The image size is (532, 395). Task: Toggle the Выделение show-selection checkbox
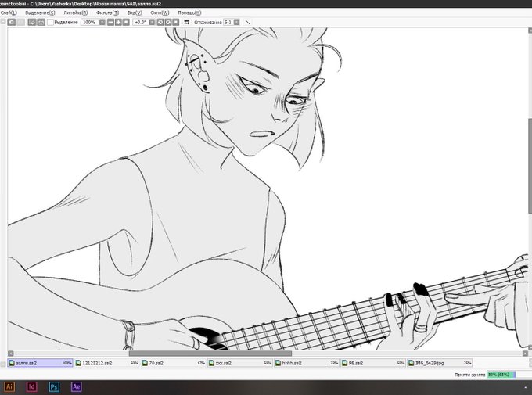(x=50, y=22)
